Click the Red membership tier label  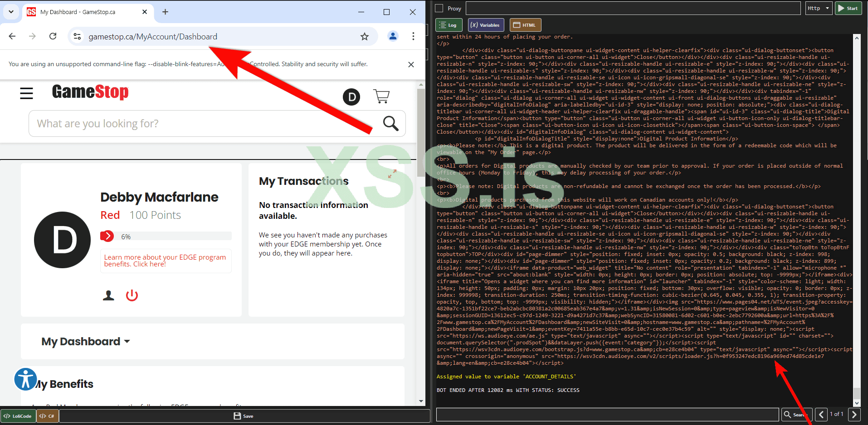point(110,215)
